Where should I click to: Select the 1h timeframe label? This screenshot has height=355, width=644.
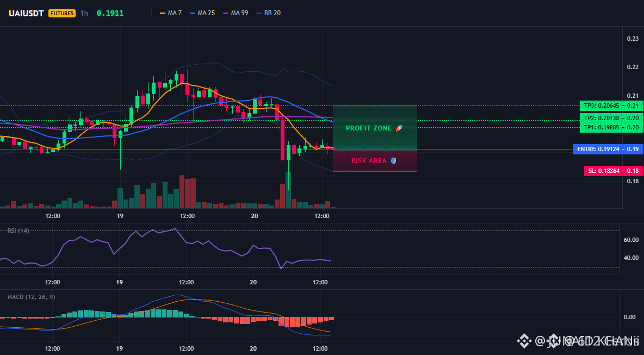[x=84, y=13]
